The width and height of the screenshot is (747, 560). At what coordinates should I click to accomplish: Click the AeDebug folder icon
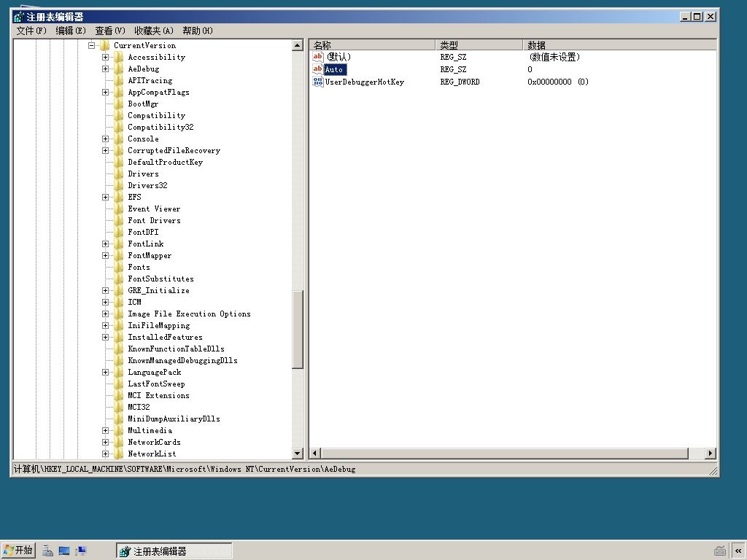(119, 69)
